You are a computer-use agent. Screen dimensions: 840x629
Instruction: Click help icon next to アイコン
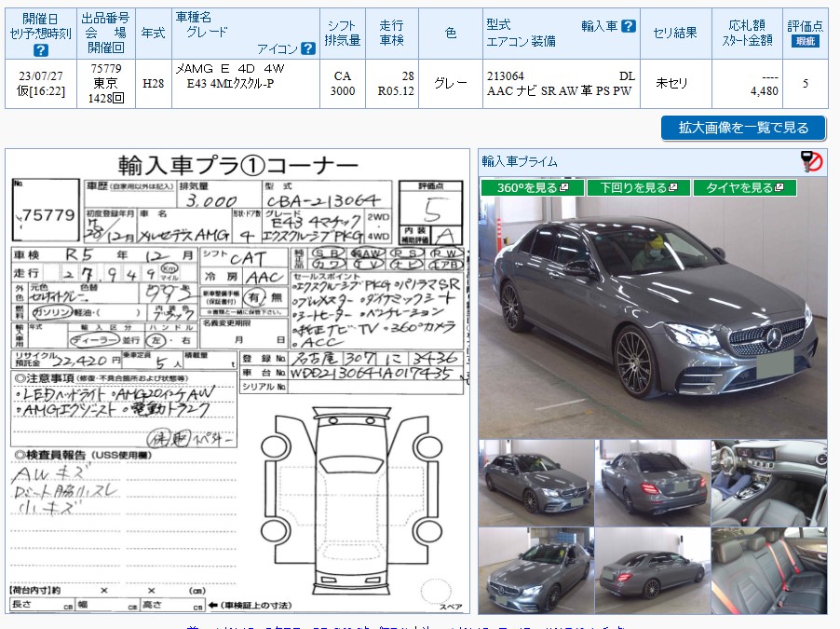tap(308, 48)
